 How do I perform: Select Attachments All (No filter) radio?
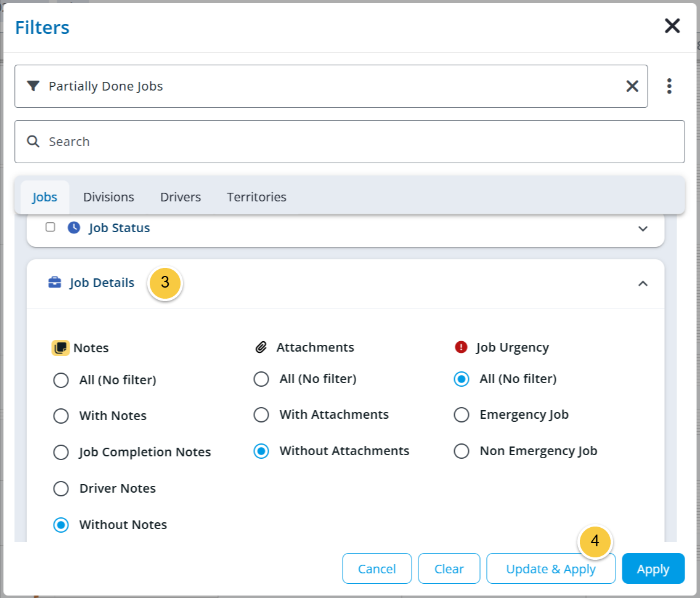click(261, 379)
